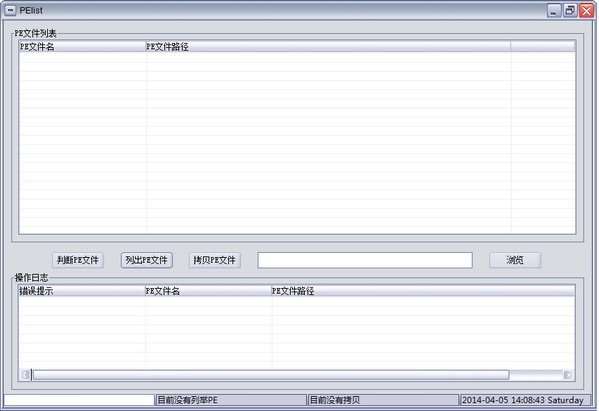Close the PElist window

pyautogui.click(x=586, y=11)
